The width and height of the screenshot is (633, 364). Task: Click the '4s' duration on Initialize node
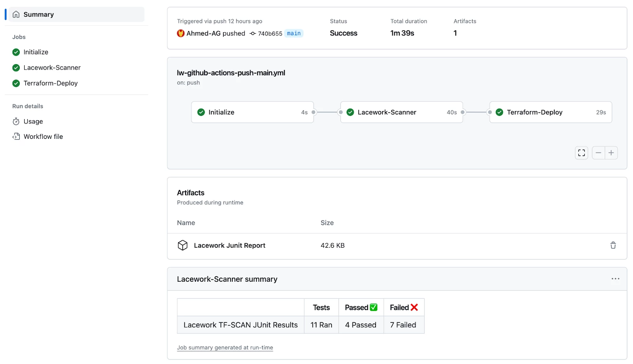coord(304,112)
